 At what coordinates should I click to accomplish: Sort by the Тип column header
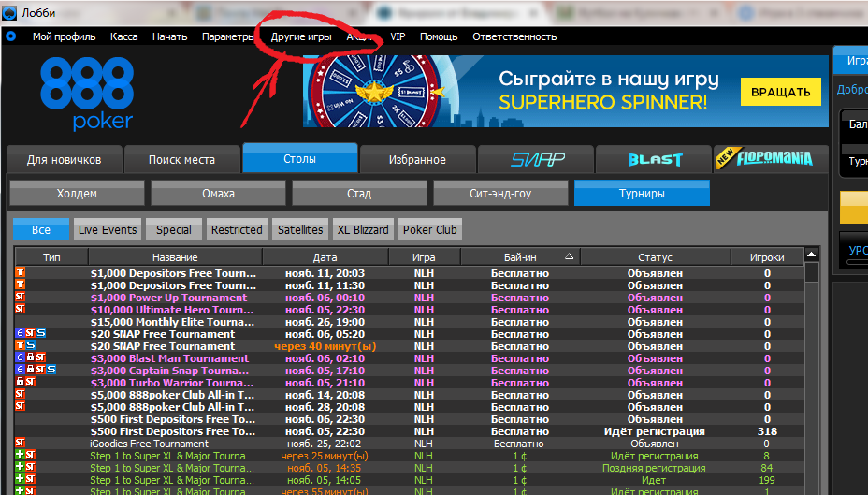pos(51,257)
